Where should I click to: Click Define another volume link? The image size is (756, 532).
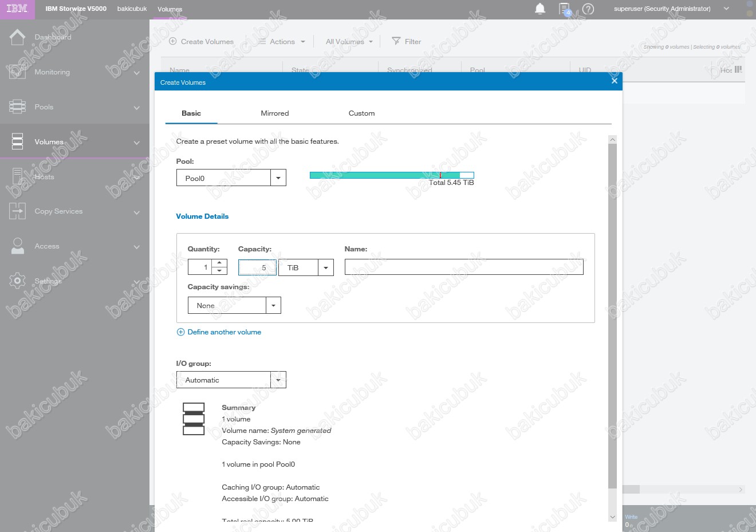224,332
